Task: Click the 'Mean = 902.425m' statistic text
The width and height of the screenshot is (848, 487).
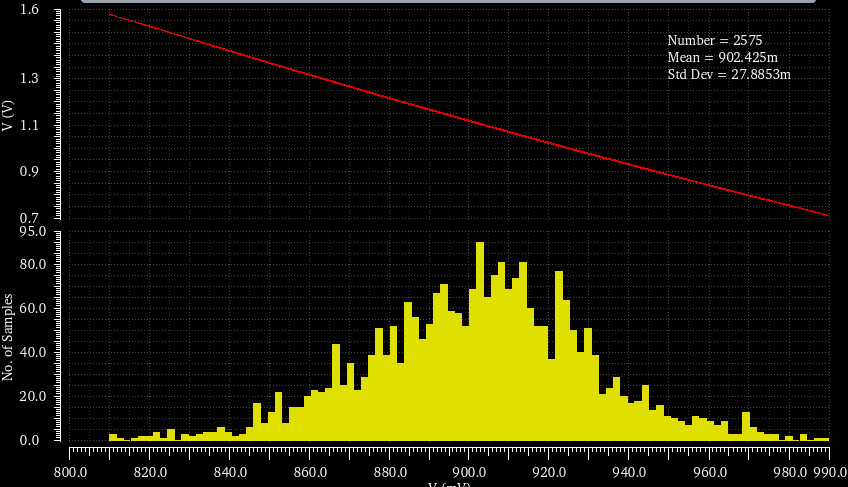Action: (723, 57)
